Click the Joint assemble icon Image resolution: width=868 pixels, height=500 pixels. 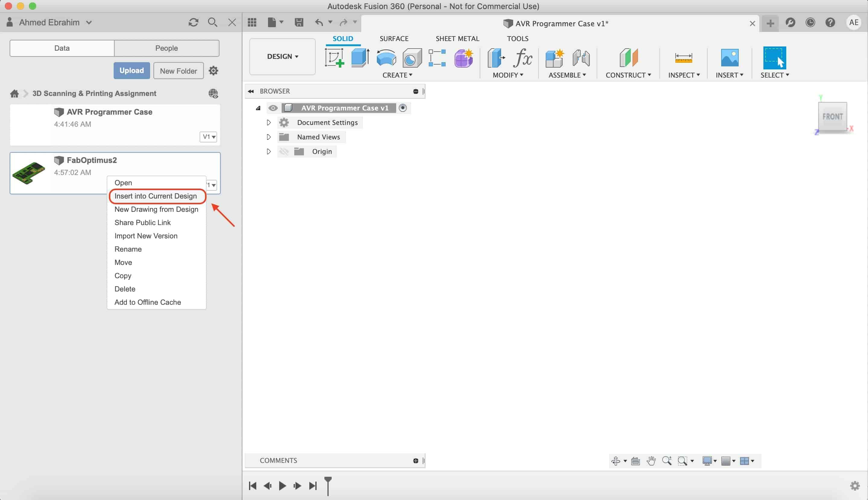pyautogui.click(x=581, y=57)
